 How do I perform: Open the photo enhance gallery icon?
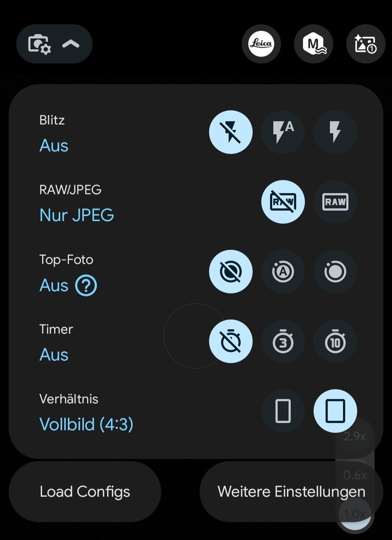pyautogui.click(x=366, y=44)
